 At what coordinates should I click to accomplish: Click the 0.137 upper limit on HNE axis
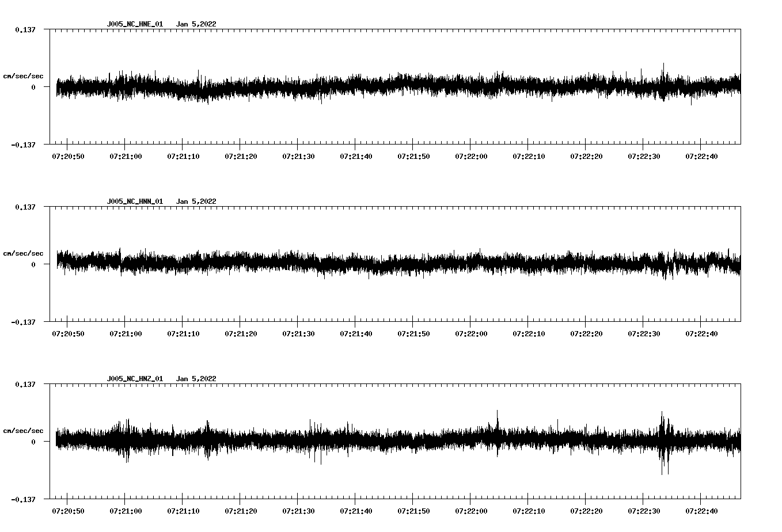pos(25,30)
